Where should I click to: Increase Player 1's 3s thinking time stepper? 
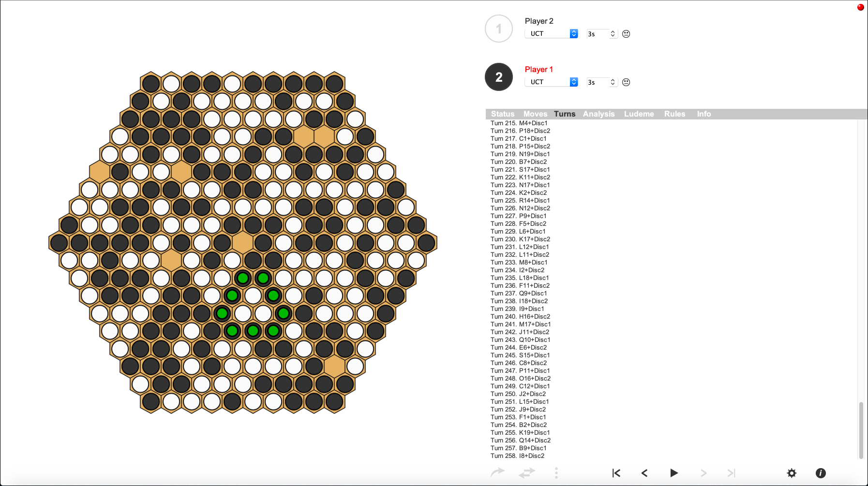point(613,80)
